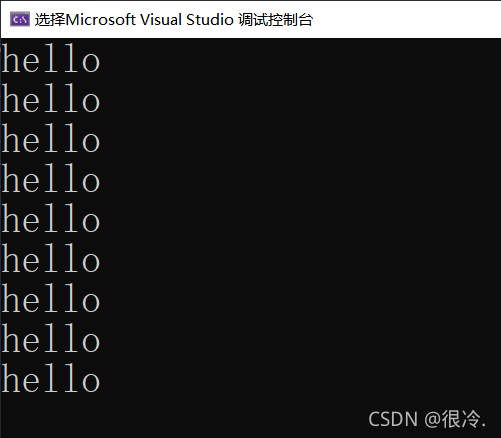Select the seventh hello output line
This screenshot has width=501, height=438.
click(51, 298)
